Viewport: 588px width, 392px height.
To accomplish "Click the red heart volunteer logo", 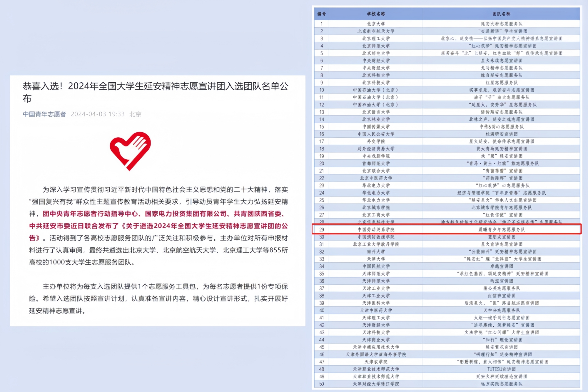I will coord(130,151).
